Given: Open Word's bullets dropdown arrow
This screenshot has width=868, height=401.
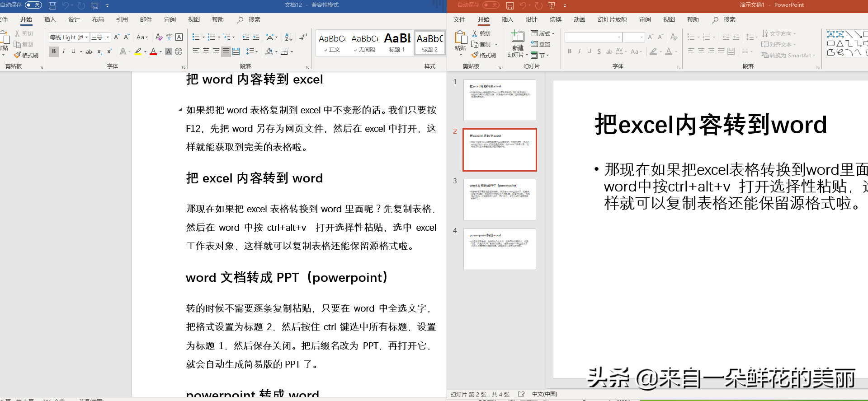Looking at the screenshot, I should click(203, 37).
